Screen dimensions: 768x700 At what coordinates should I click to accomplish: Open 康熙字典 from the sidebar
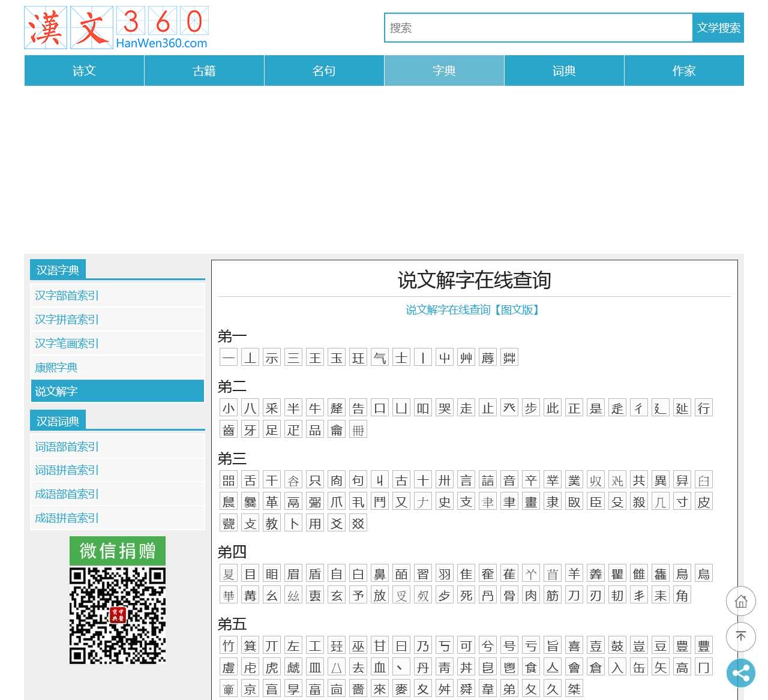pos(56,367)
